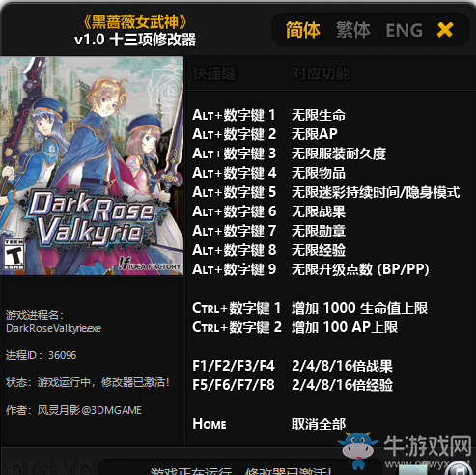Viewport: 476px width, 475px height.
Task: Click the Dark Rose Valkyrie cover art
Action: (92, 166)
